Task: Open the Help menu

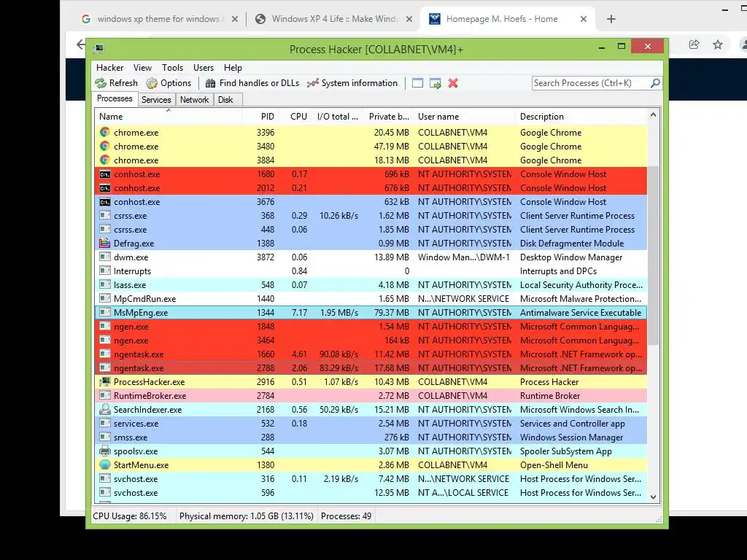Action: tap(233, 68)
